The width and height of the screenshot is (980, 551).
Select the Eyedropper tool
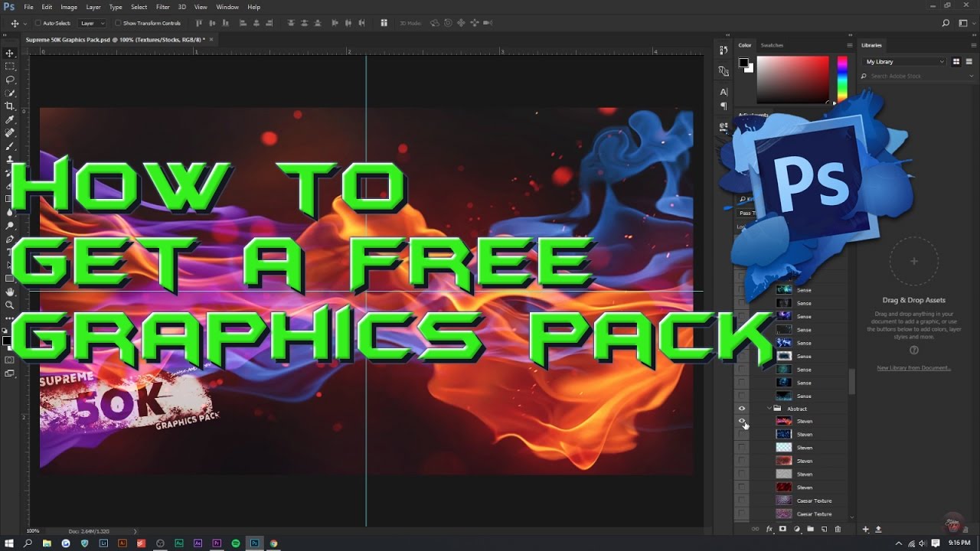[x=10, y=119]
